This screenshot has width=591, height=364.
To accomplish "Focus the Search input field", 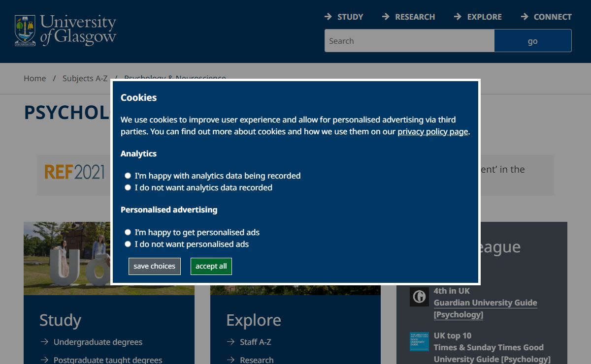I will point(409,41).
